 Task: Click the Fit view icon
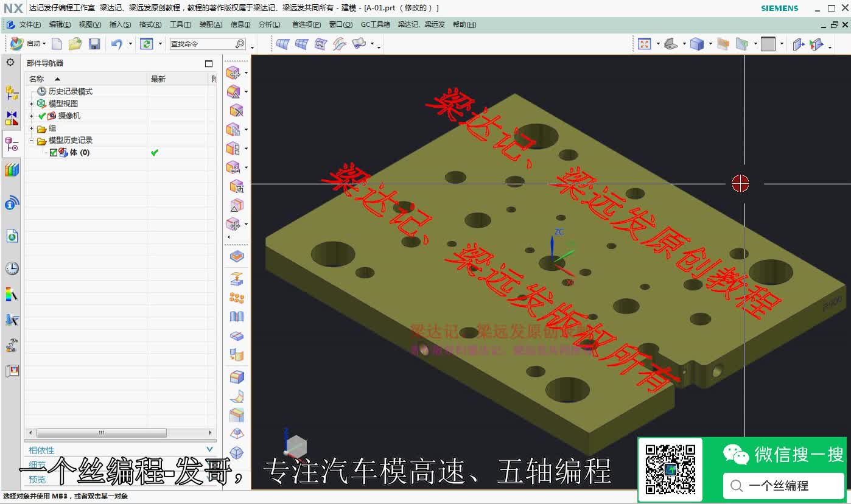coord(645,44)
